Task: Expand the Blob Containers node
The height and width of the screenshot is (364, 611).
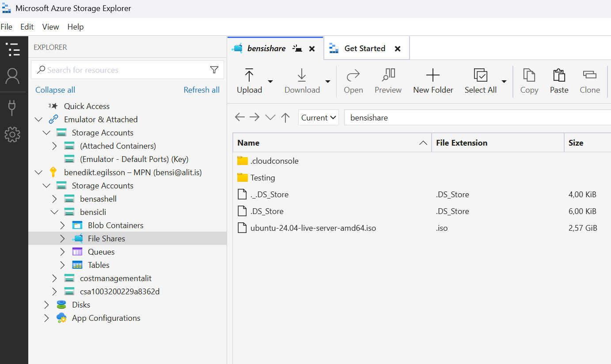Action: click(x=62, y=225)
